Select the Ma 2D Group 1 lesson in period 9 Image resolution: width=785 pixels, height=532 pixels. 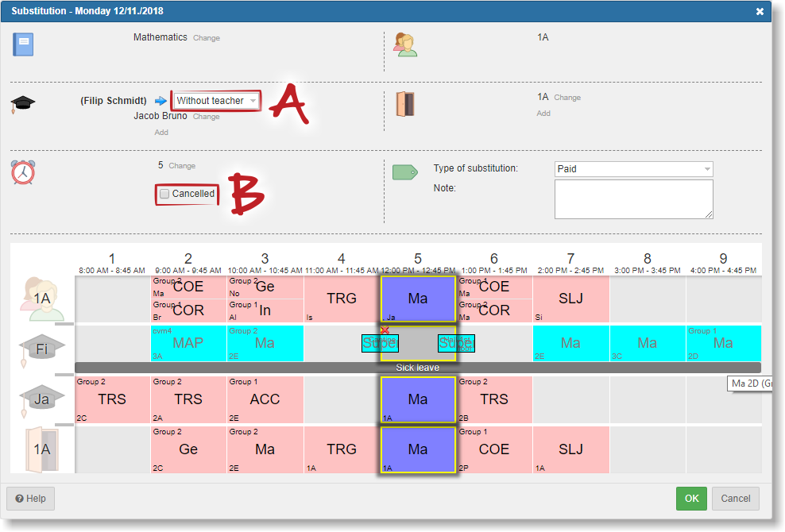723,343
